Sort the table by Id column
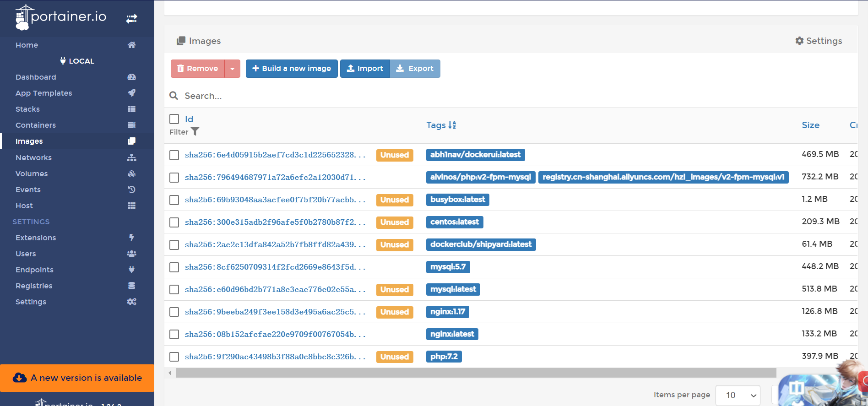 point(189,119)
